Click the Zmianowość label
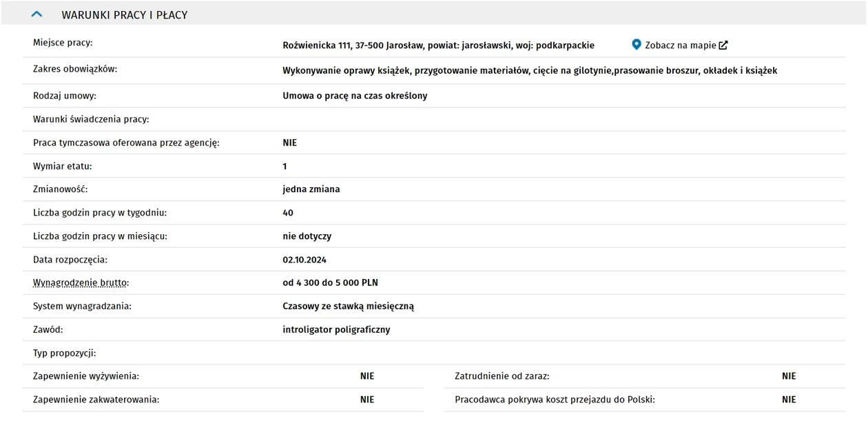Screen dimensions: 868x425 pos(61,189)
